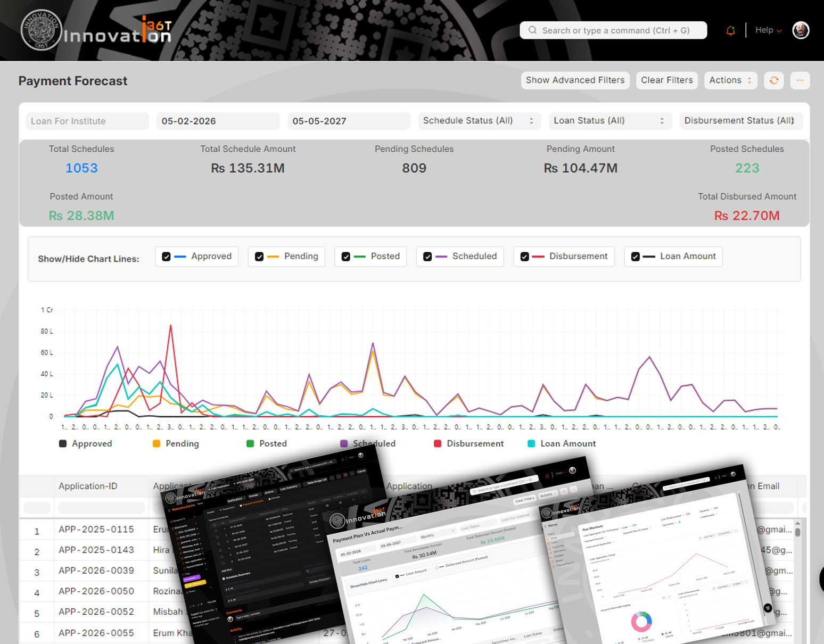
Task: Open the Schedule Status (All) dropdown
Action: tap(479, 121)
